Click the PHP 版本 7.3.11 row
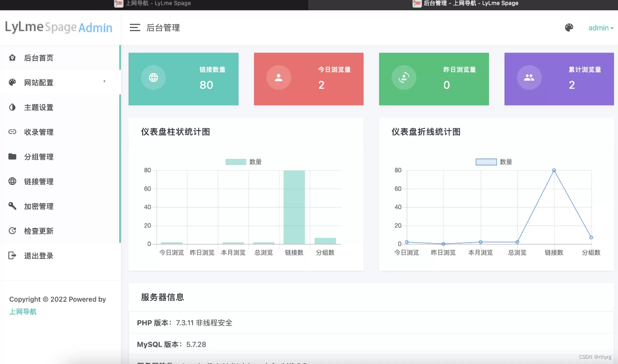 click(x=371, y=323)
